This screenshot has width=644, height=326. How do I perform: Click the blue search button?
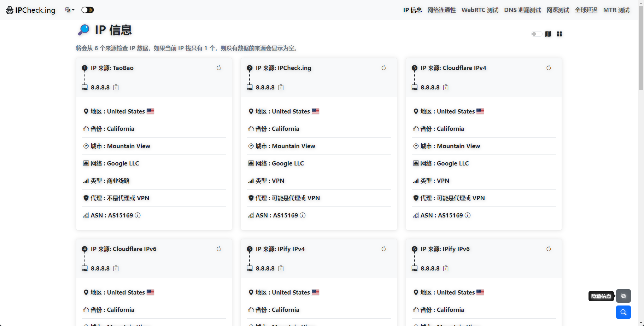(623, 312)
